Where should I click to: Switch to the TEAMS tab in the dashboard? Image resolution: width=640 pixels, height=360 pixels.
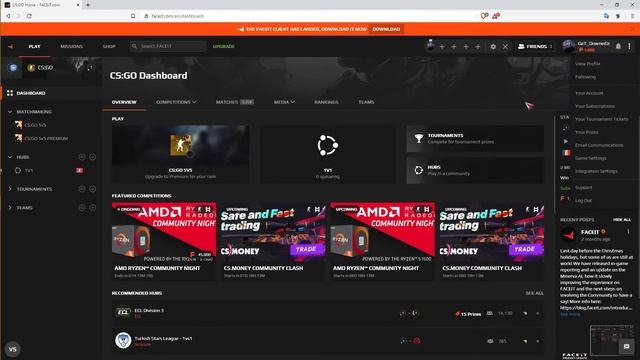(366, 102)
